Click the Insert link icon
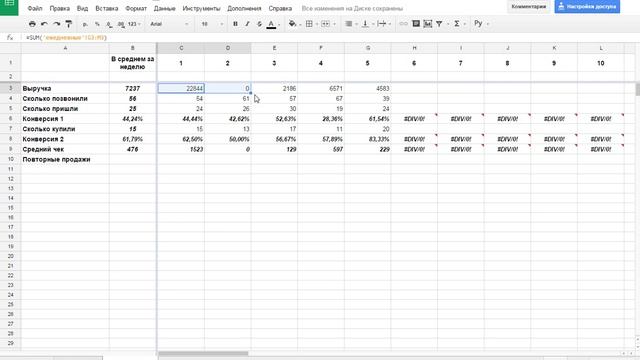 [x=403, y=24]
